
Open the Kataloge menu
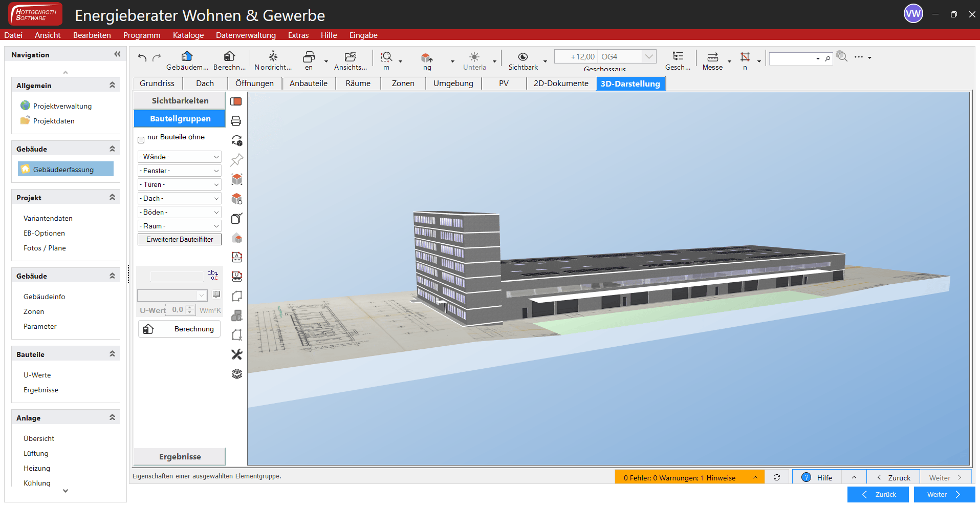[x=188, y=35]
